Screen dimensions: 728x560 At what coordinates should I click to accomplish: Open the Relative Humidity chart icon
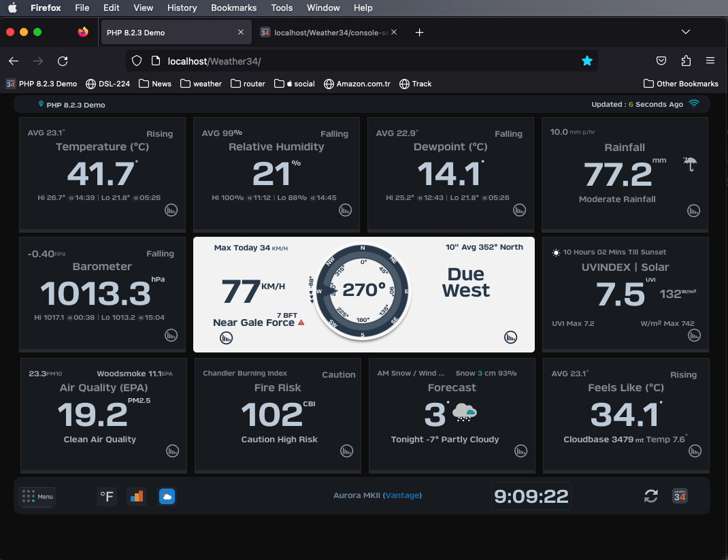[x=346, y=210]
